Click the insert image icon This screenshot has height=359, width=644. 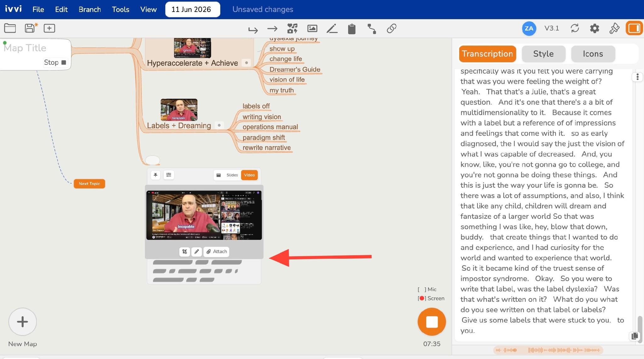312,28
